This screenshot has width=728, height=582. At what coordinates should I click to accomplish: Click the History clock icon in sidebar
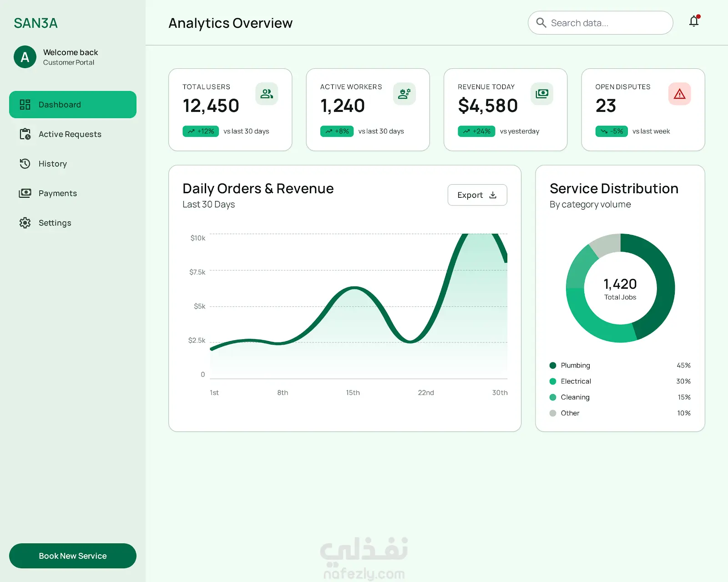pos(25,164)
